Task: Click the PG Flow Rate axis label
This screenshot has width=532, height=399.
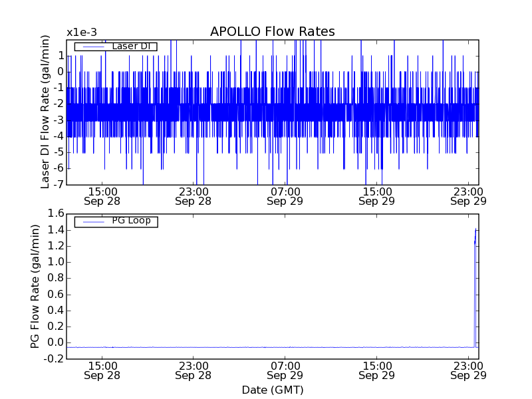Action: click(x=35, y=287)
